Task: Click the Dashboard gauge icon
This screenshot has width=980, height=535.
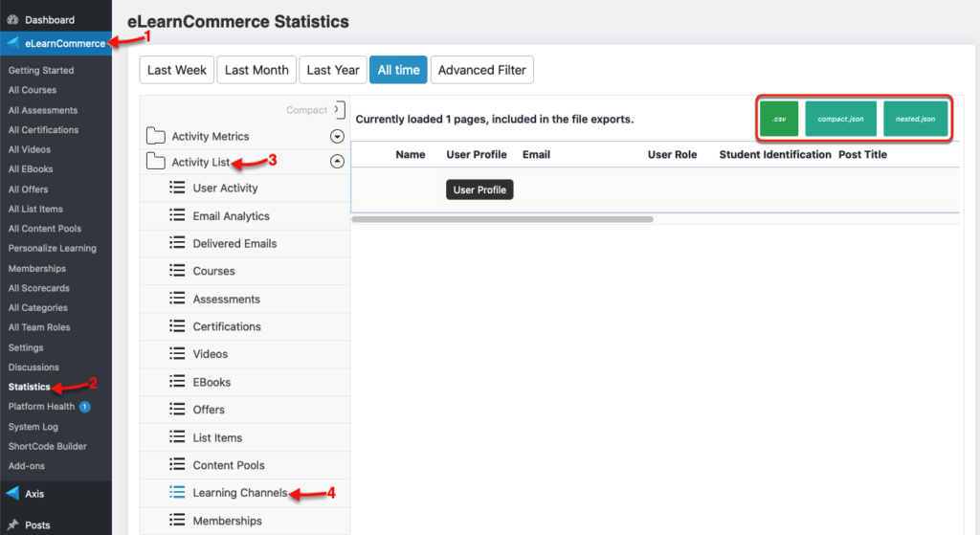Action: (11, 19)
